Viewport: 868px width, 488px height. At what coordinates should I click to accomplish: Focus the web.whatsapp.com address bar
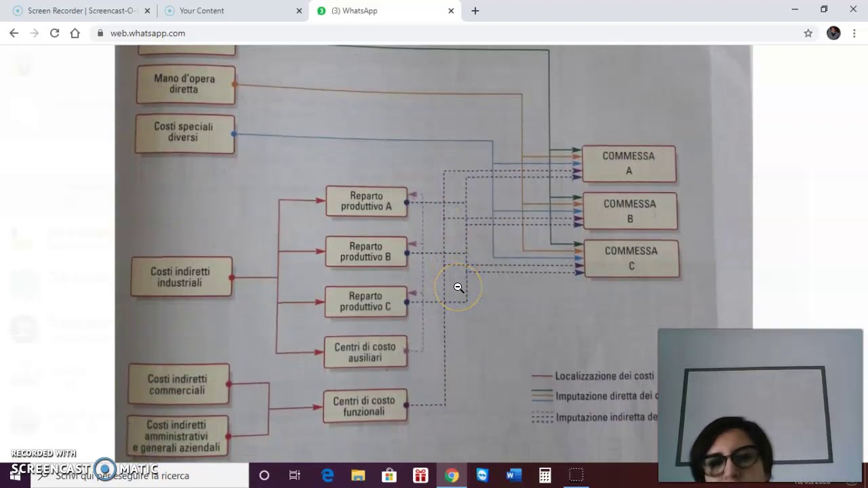coord(448,33)
